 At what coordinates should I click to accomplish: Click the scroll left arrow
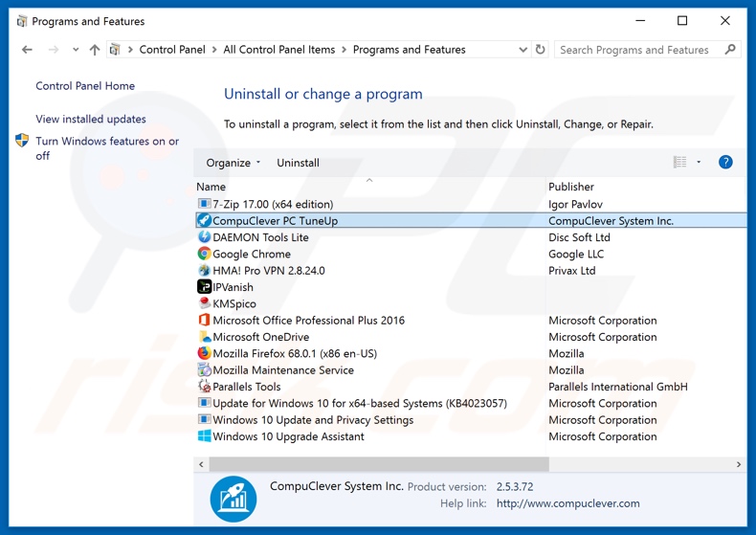(x=201, y=464)
